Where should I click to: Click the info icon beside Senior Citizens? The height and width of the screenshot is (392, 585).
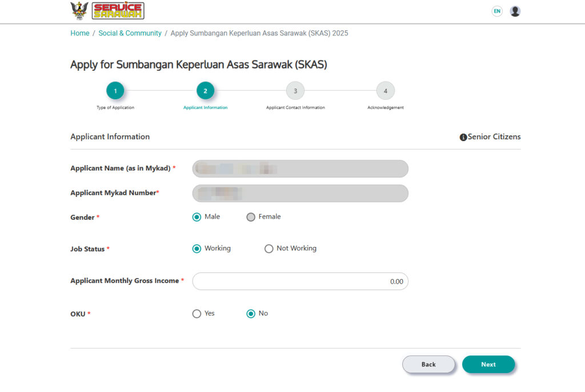coord(463,137)
